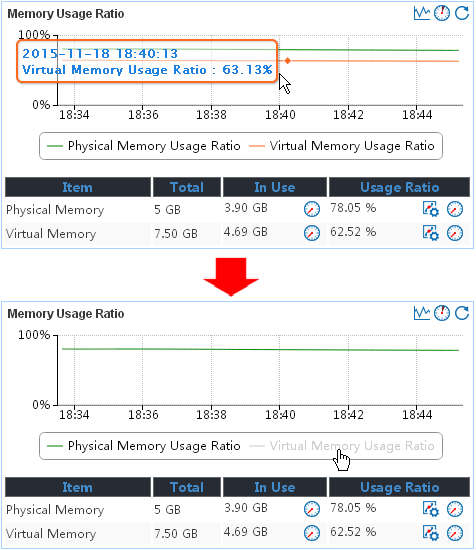Open threshold settings for top Virtual Memory usage ratio
Viewport: 476px width, 550px height.
point(431,233)
